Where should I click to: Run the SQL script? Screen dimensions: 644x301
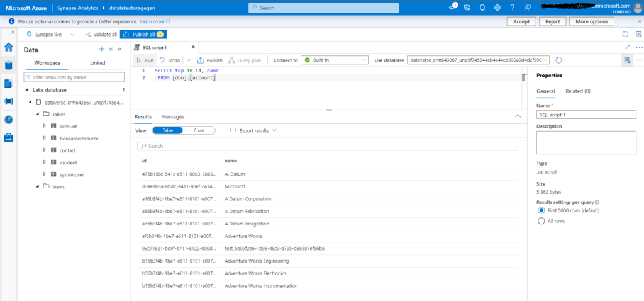tap(145, 60)
